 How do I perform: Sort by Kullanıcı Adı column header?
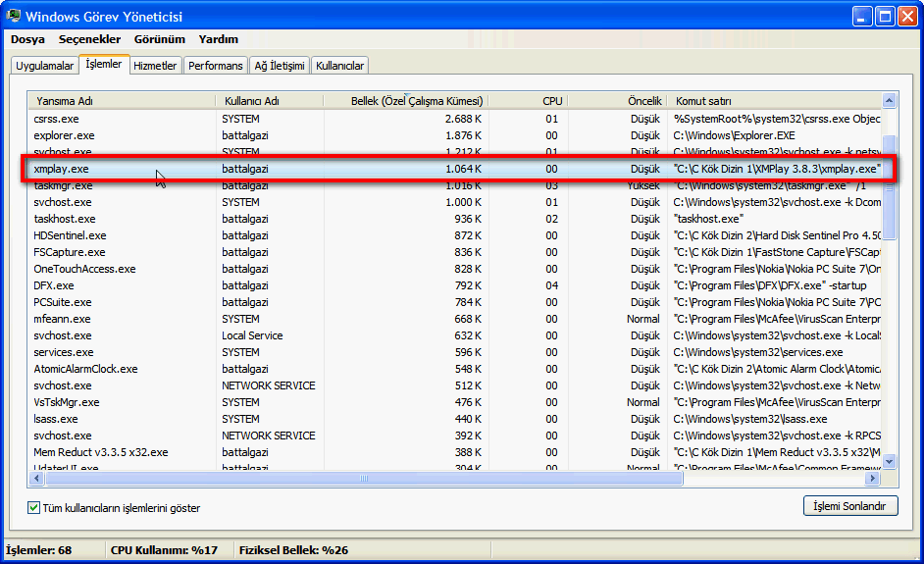click(x=270, y=101)
